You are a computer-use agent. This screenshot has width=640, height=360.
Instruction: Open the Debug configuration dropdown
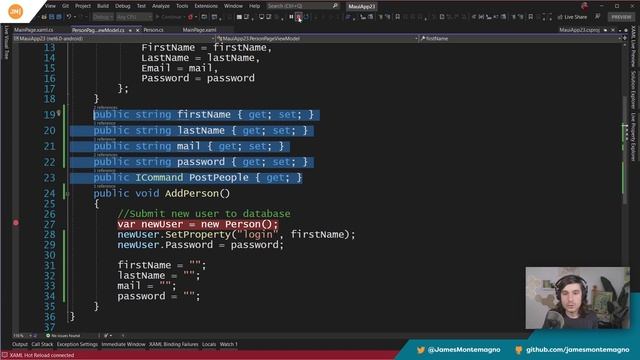(103, 17)
